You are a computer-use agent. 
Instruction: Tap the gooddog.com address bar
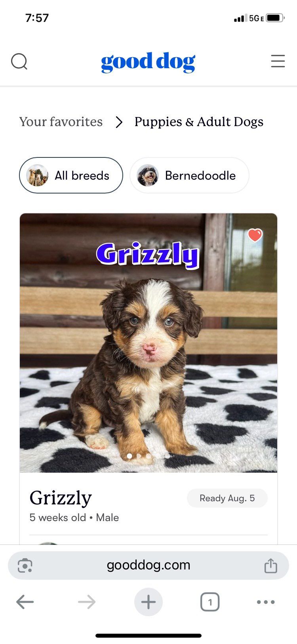point(148,565)
